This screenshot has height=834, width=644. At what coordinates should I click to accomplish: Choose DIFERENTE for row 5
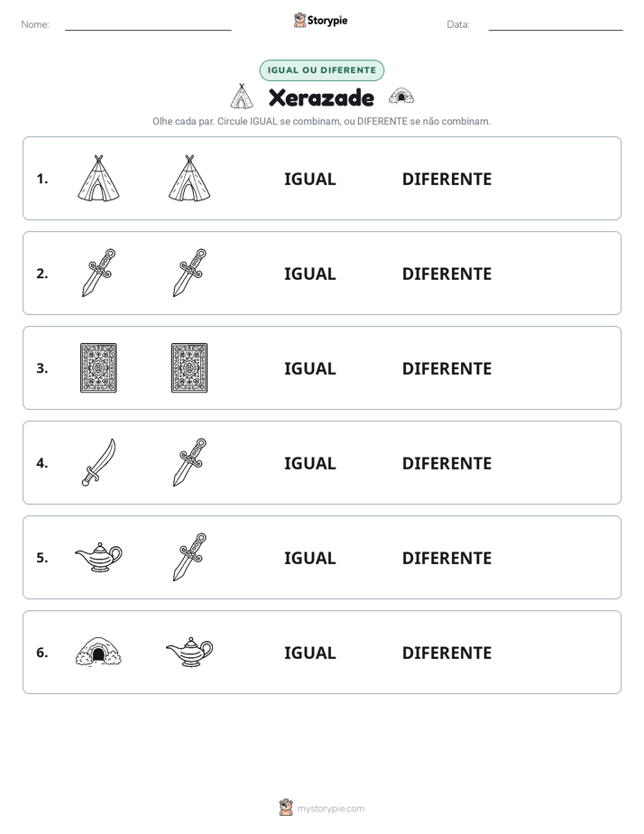[x=446, y=558]
